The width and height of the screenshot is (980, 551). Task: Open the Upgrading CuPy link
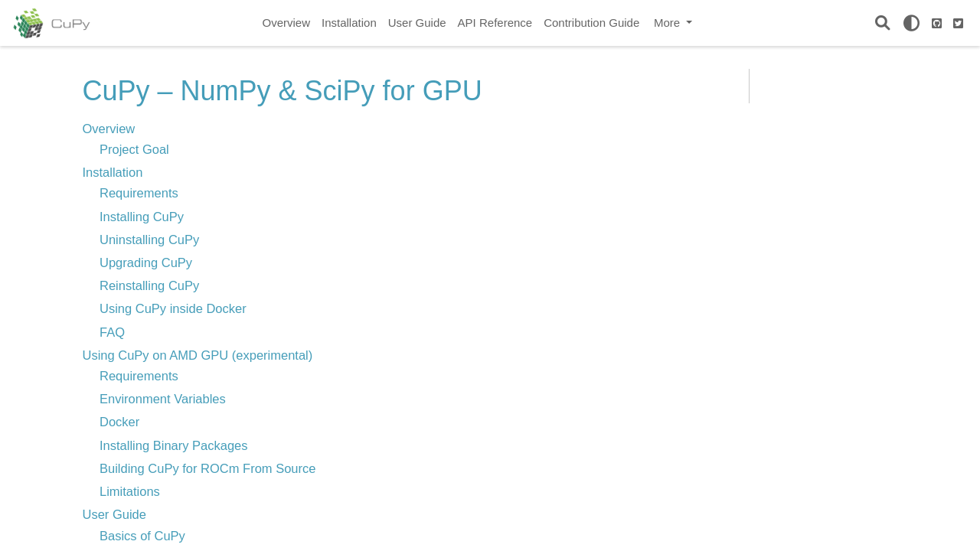point(145,262)
